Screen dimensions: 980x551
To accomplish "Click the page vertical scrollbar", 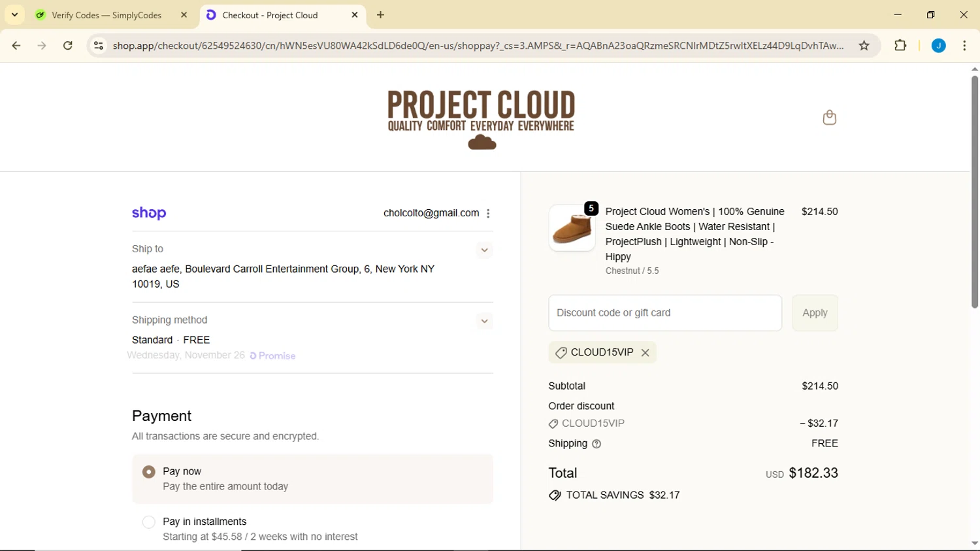I will tap(974, 192).
